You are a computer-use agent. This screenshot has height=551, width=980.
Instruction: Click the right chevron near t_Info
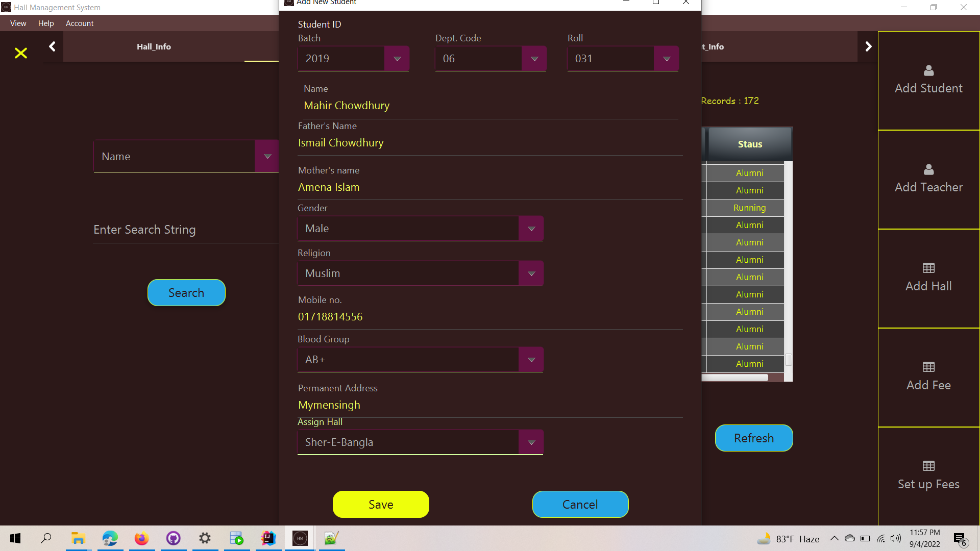pos(869,46)
